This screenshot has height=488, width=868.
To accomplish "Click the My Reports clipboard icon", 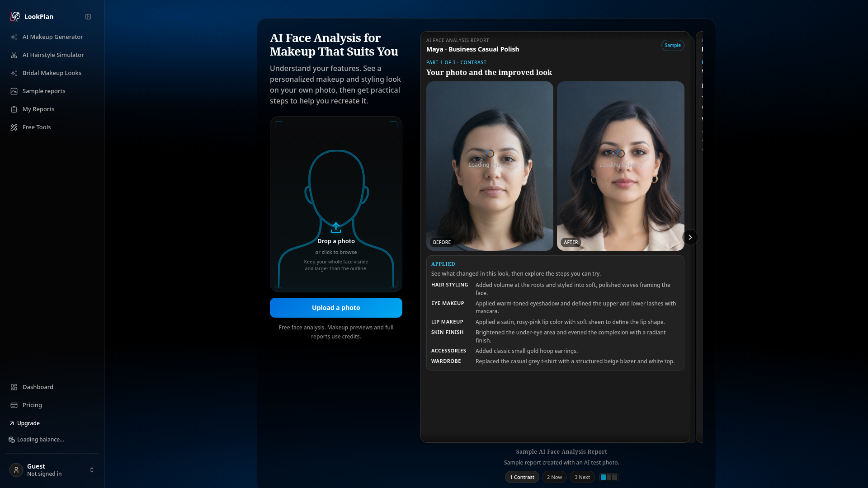I will coord(14,109).
